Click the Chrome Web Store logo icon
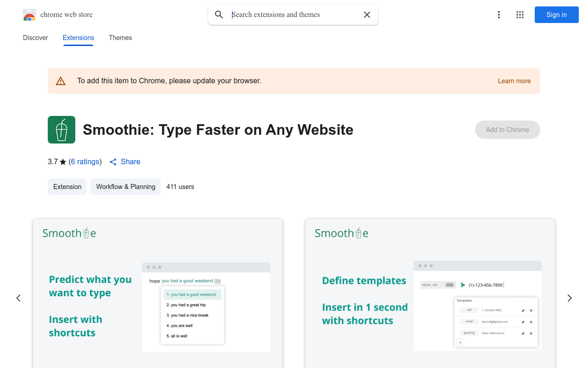Screen dimensions: 588x368 point(29,15)
